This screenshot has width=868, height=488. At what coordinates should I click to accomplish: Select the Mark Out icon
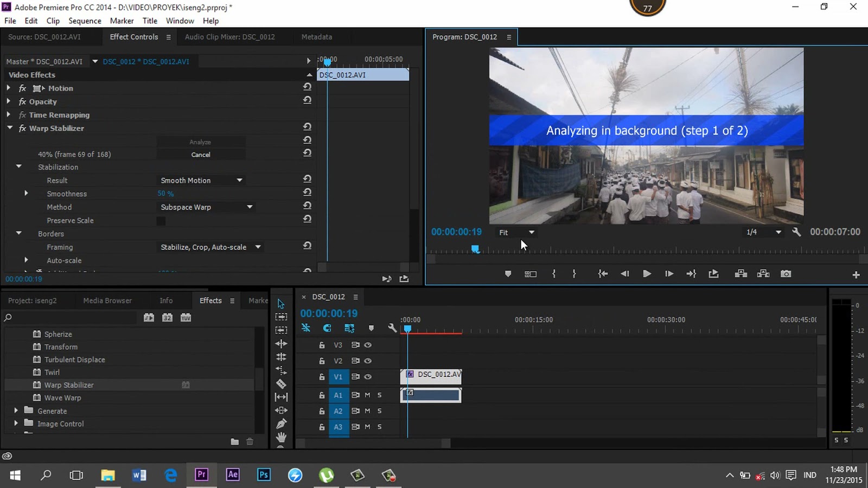[574, 274]
